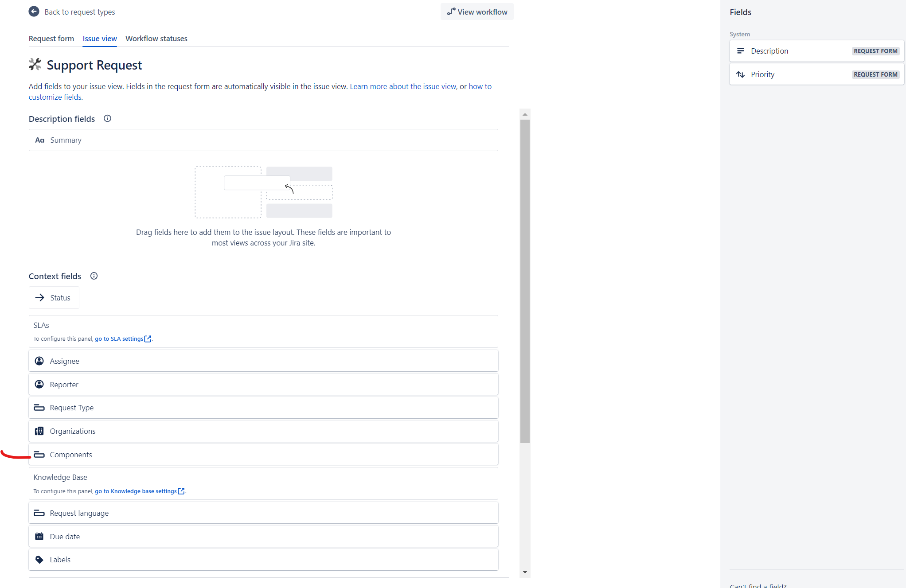
Task: Click the scrollbar up arrow
Action: coord(525,114)
